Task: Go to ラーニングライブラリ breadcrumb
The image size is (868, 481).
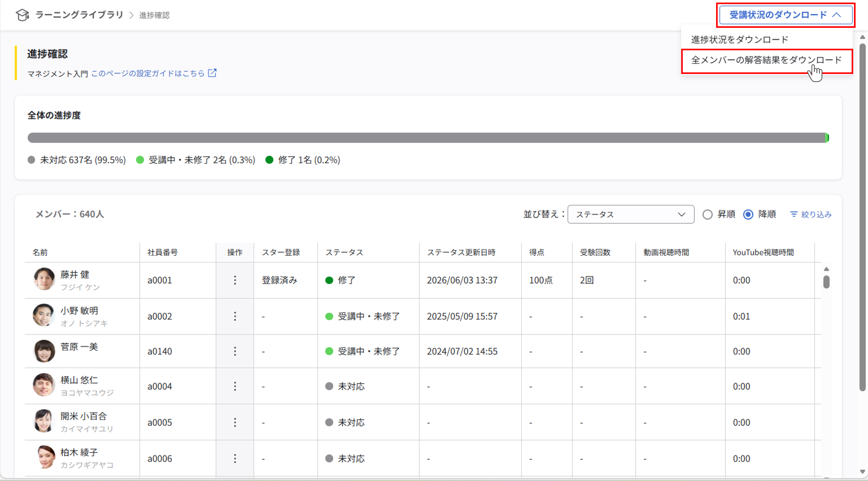Action: point(79,15)
